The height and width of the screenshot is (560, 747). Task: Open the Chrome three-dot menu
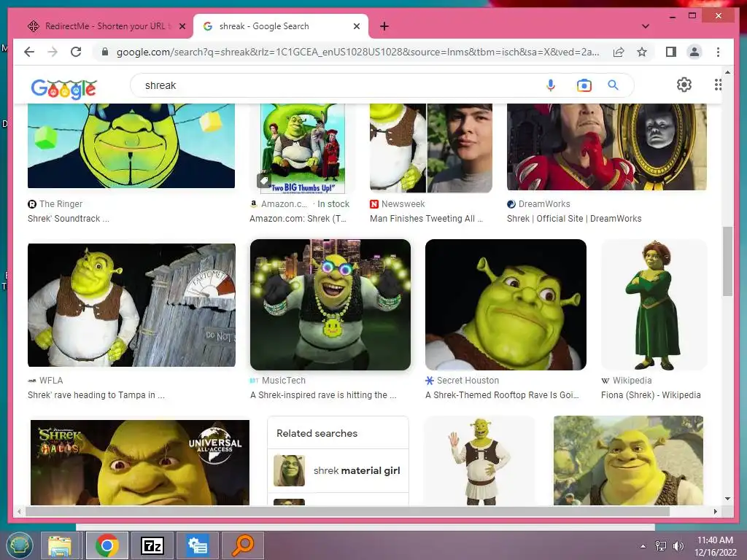pyautogui.click(x=718, y=52)
